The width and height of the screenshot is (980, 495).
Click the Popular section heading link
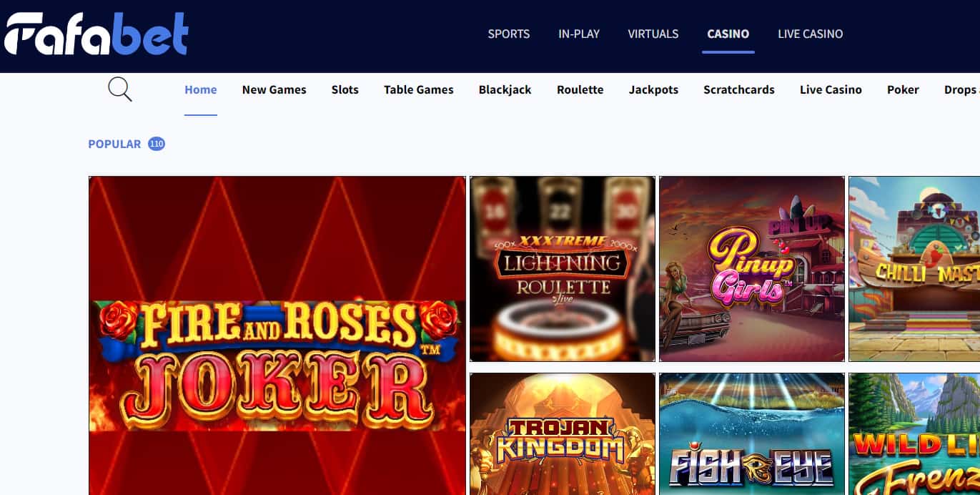point(114,144)
